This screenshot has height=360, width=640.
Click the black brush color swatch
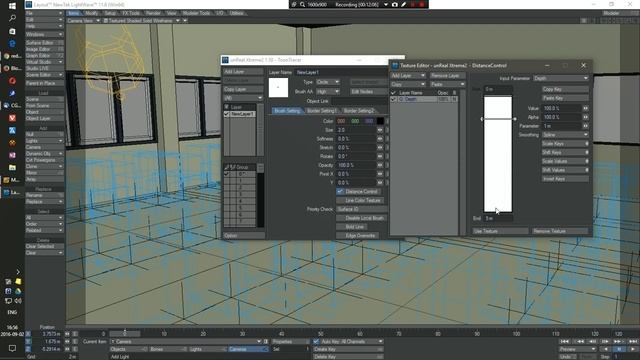click(x=380, y=121)
